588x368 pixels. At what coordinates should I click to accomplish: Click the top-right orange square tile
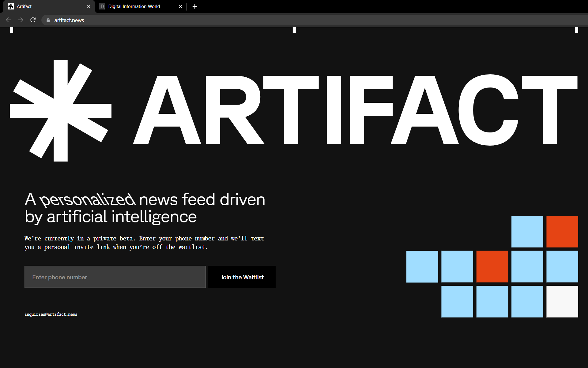tap(562, 232)
